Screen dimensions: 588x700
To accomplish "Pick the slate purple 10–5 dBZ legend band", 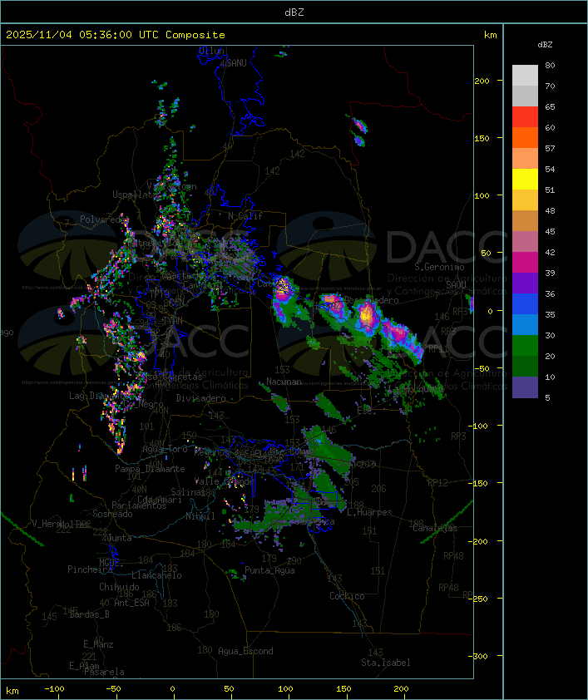I will click(x=525, y=387).
